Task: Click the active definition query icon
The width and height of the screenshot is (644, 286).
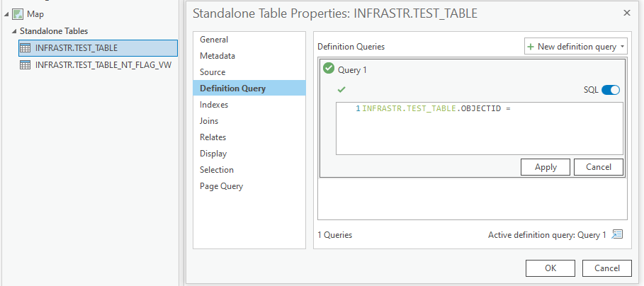Action: [x=618, y=234]
